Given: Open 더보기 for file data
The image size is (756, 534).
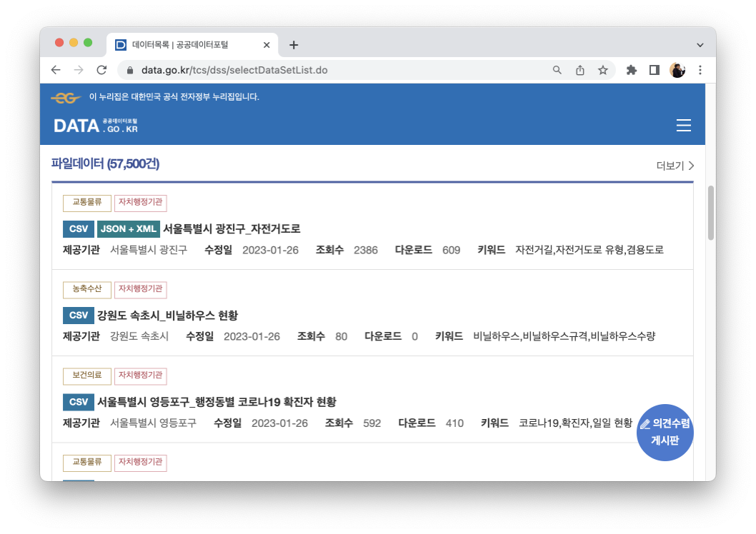Looking at the screenshot, I should [675, 166].
